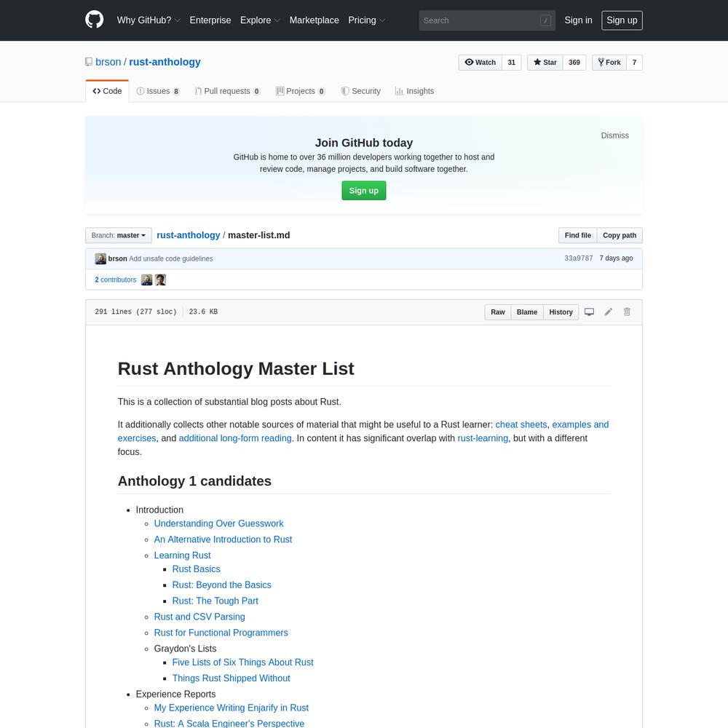Expand the Explore menu
728x728 pixels.
click(x=260, y=20)
